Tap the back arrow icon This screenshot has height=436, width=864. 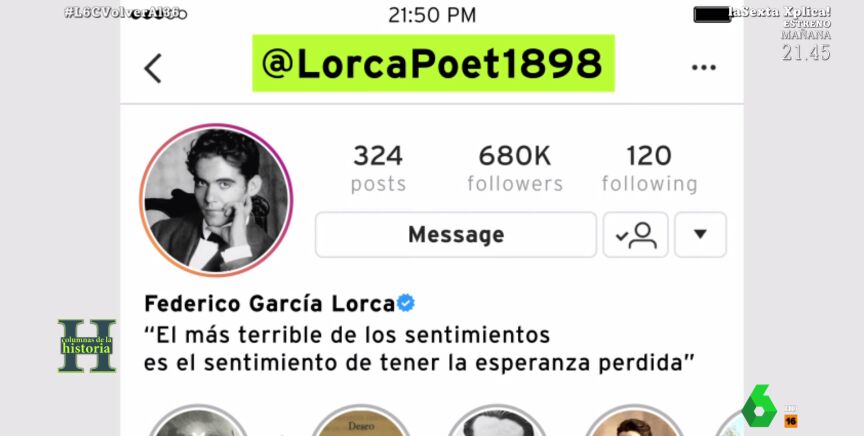point(153,68)
